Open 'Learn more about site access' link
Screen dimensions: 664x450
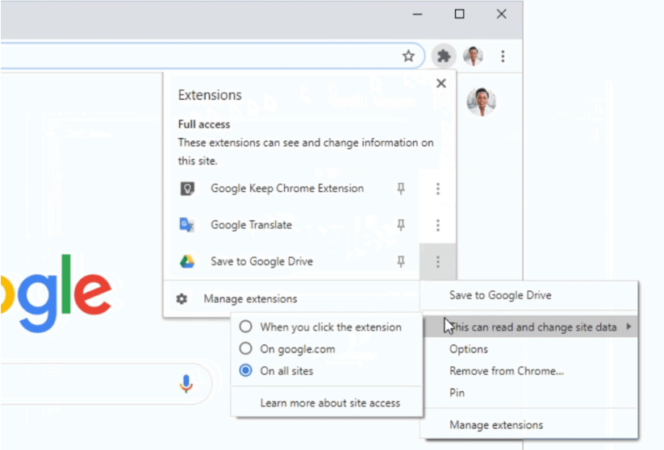(x=330, y=403)
